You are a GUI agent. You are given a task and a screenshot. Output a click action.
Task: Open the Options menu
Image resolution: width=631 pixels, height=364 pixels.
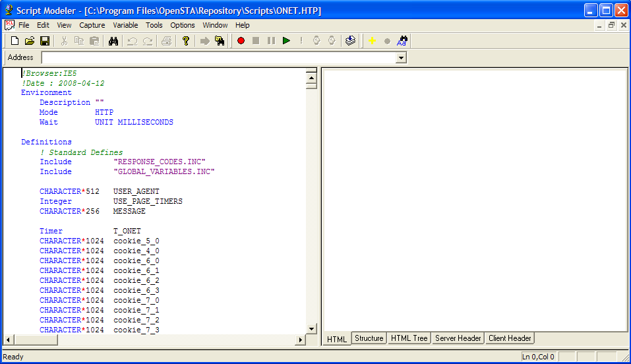(x=182, y=25)
